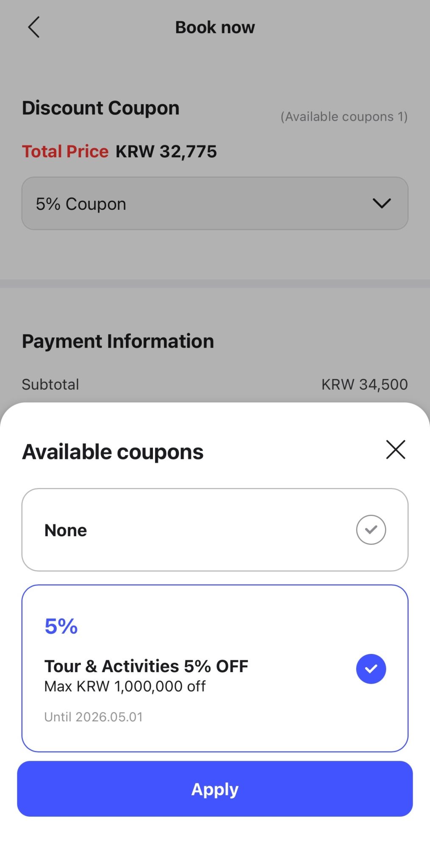Click the Payment Information heading
The image size is (430, 868).
[118, 341]
